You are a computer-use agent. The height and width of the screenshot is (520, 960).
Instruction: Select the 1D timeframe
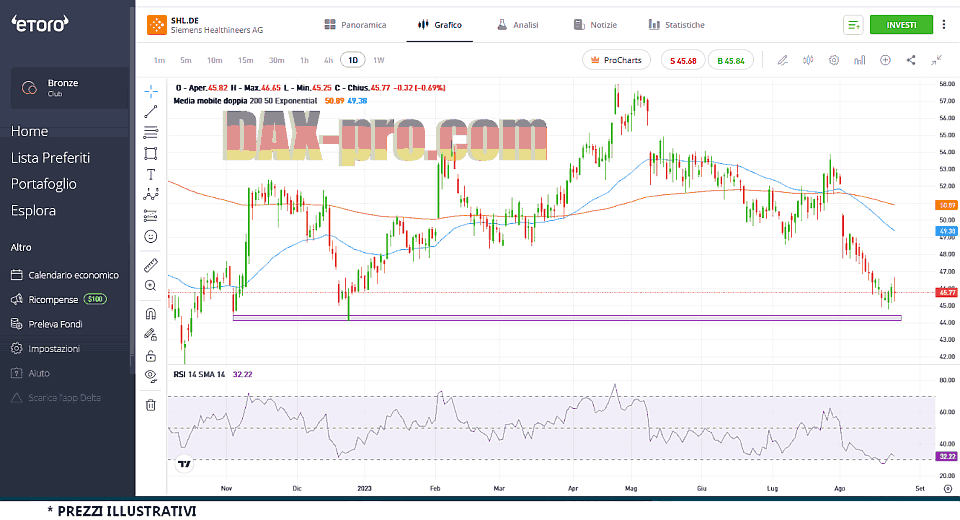[x=353, y=60]
